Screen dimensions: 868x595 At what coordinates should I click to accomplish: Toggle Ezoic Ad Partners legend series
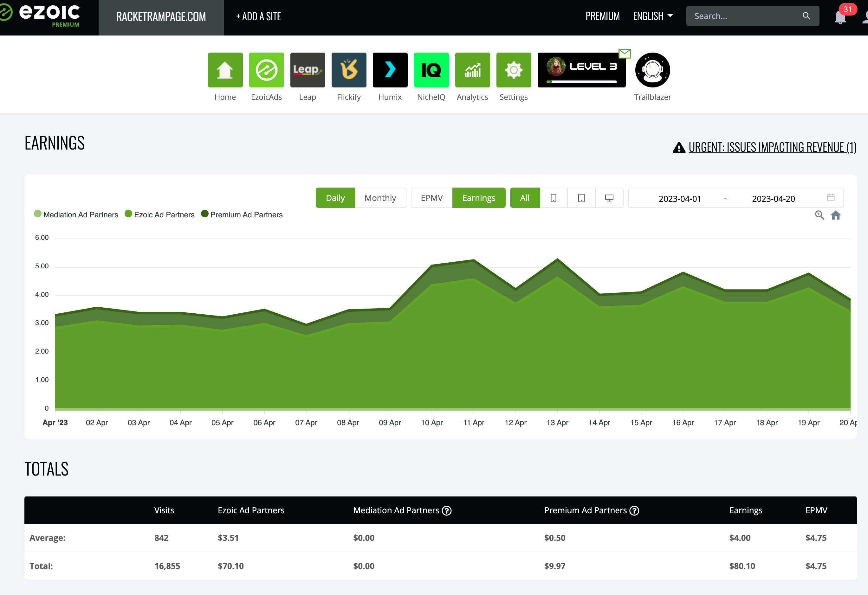(x=159, y=214)
